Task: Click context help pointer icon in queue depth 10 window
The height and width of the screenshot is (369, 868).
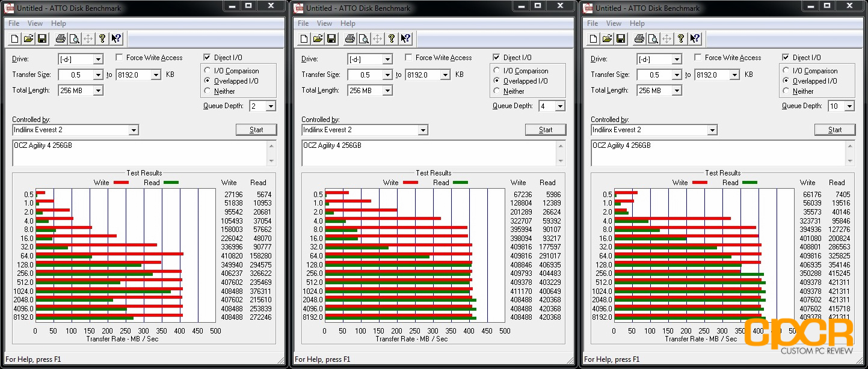Action: 695,39
